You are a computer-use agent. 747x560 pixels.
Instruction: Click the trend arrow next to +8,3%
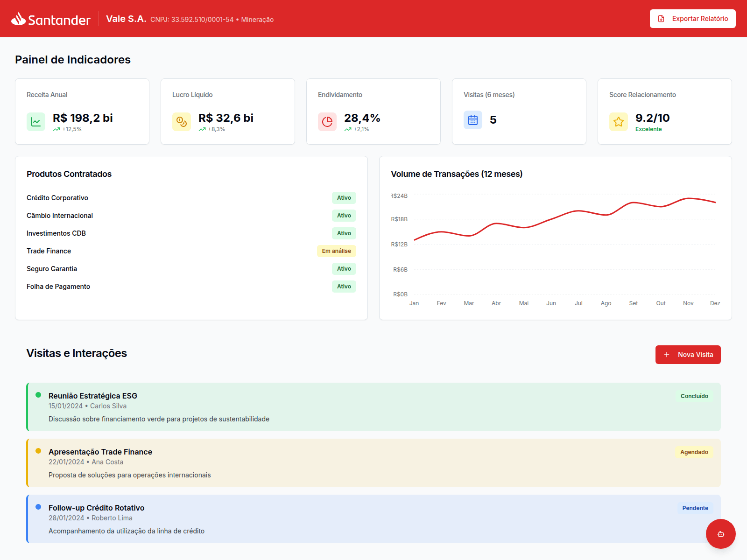pos(202,129)
